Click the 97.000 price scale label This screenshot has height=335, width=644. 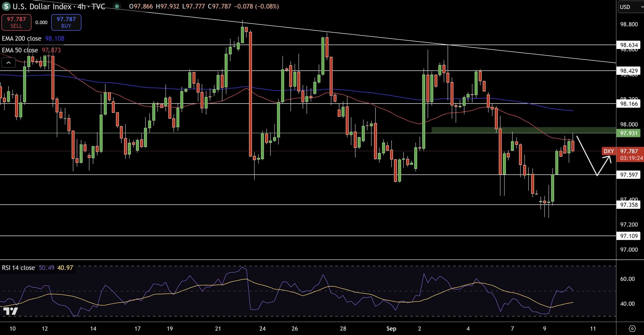click(x=629, y=249)
